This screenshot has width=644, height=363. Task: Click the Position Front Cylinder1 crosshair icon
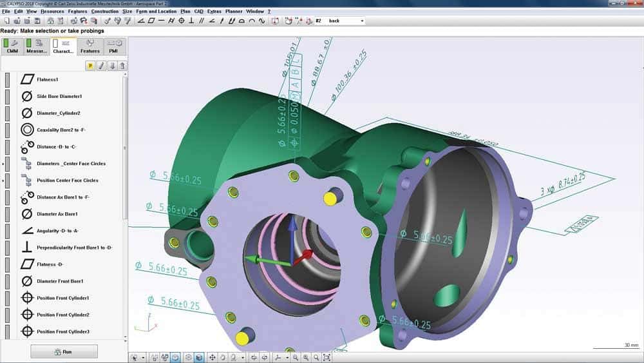point(27,298)
